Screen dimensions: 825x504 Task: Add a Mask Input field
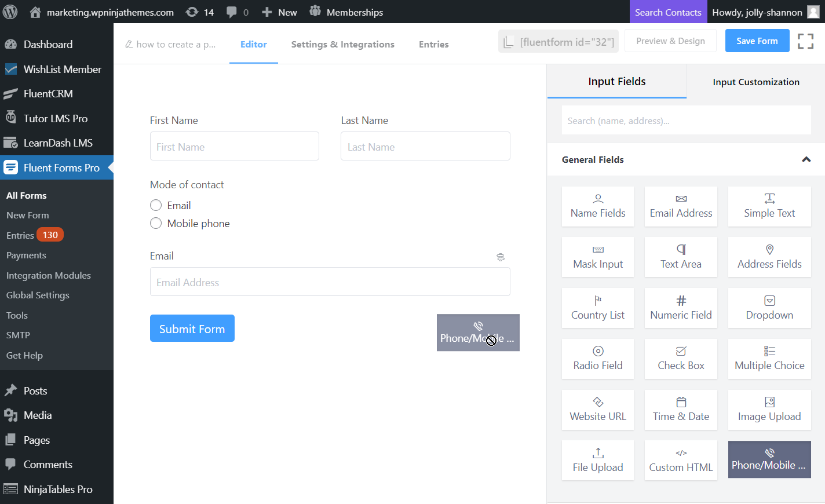pos(598,257)
